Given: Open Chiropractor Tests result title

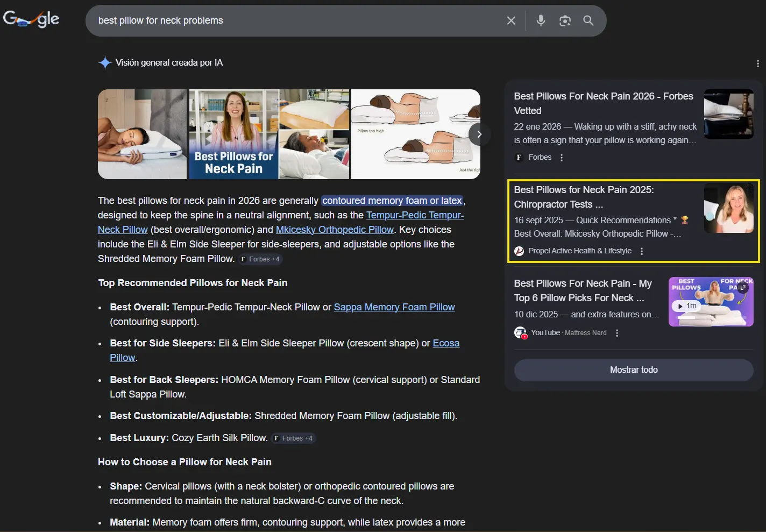Looking at the screenshot, I should point(584,197).
